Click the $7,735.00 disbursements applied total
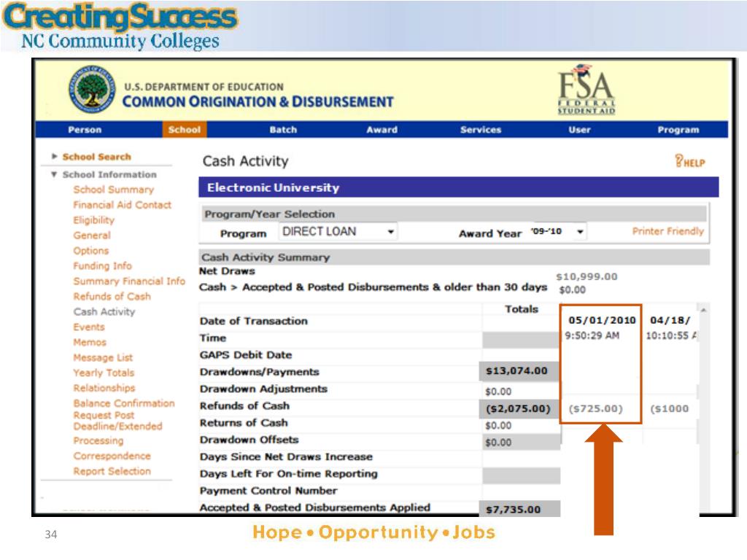Screen dimensions: 747x560 pos(513,510)
